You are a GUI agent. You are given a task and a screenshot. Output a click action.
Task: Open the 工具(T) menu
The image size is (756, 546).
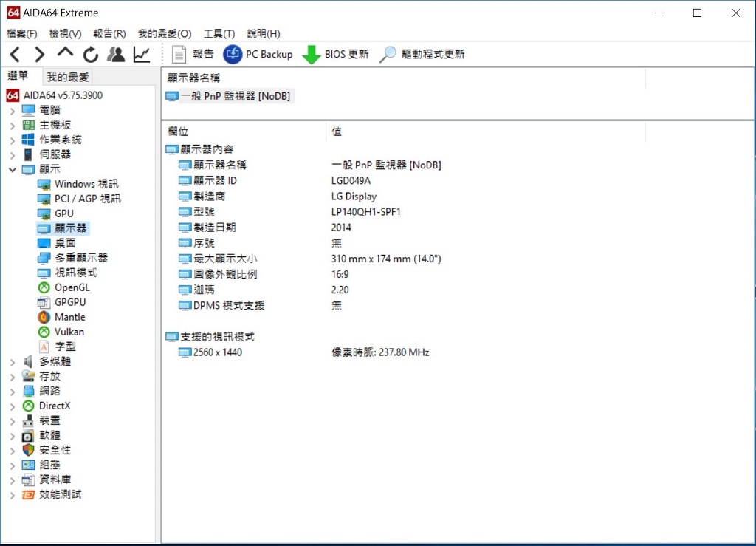pyautogui.click(x=219, y=33)
